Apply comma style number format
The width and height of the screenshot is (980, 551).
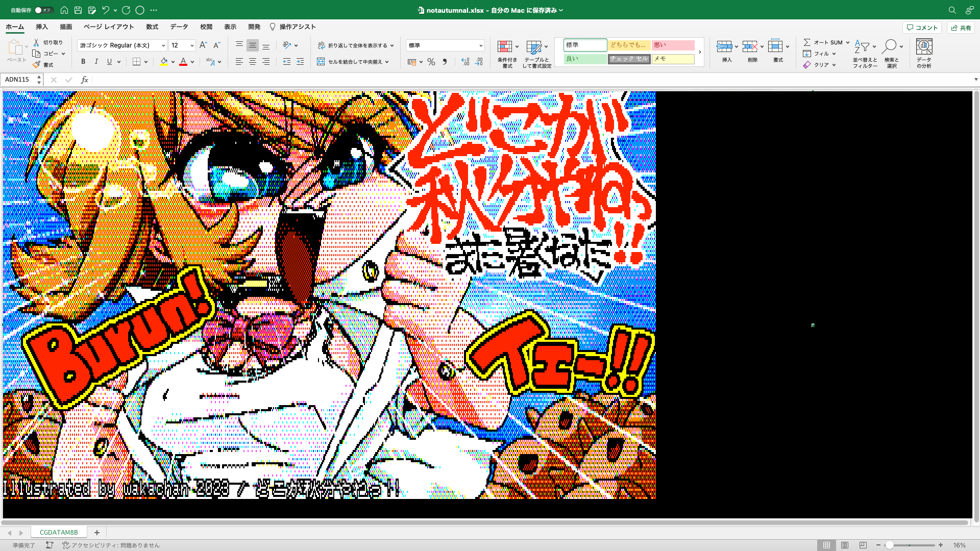point(445,62)
